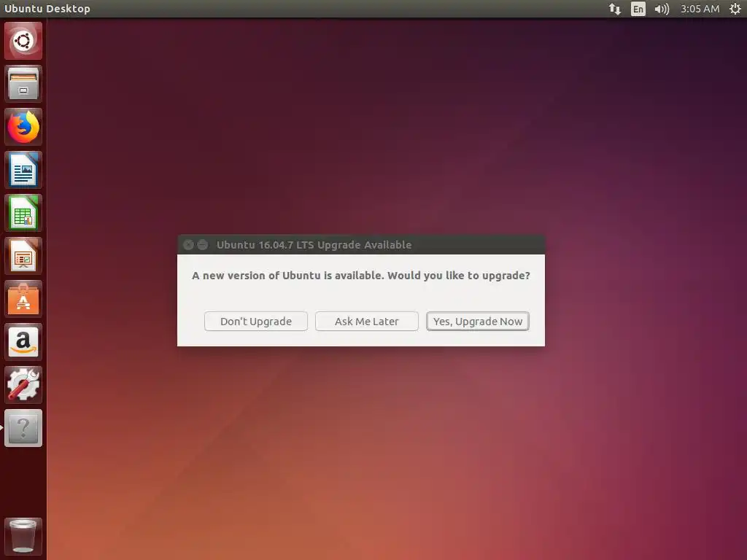Choose Ask Me Later
The image size is (747, 560).
(367, 322)
